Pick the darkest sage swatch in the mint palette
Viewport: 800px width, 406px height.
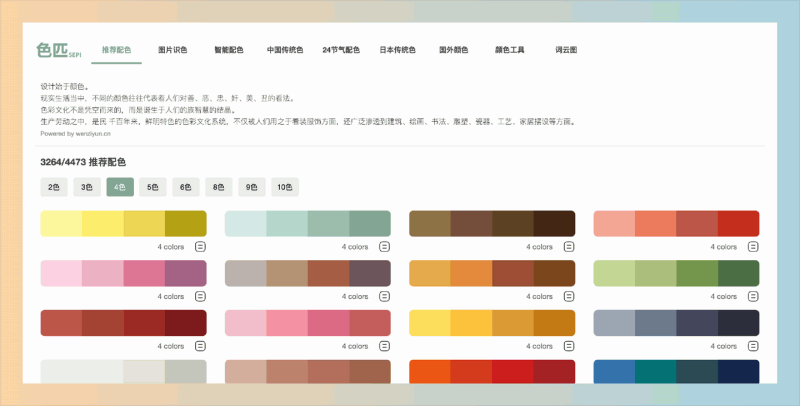click(370, 223)
